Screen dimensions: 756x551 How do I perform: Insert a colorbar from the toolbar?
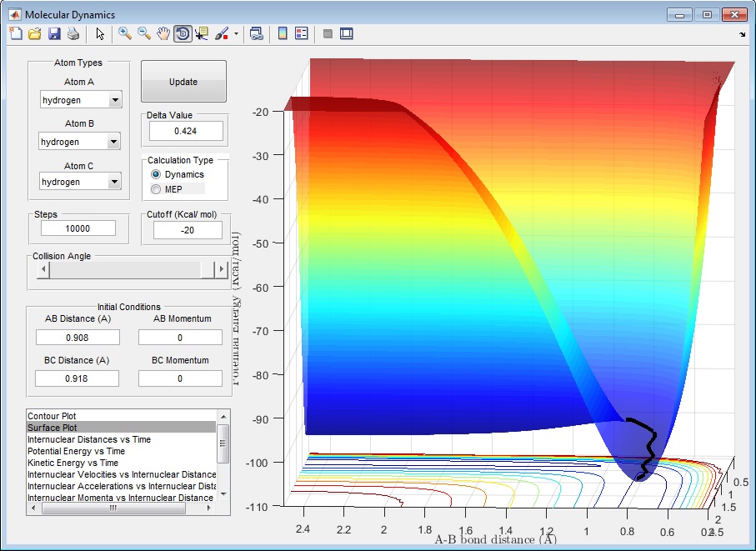point(283,34)
